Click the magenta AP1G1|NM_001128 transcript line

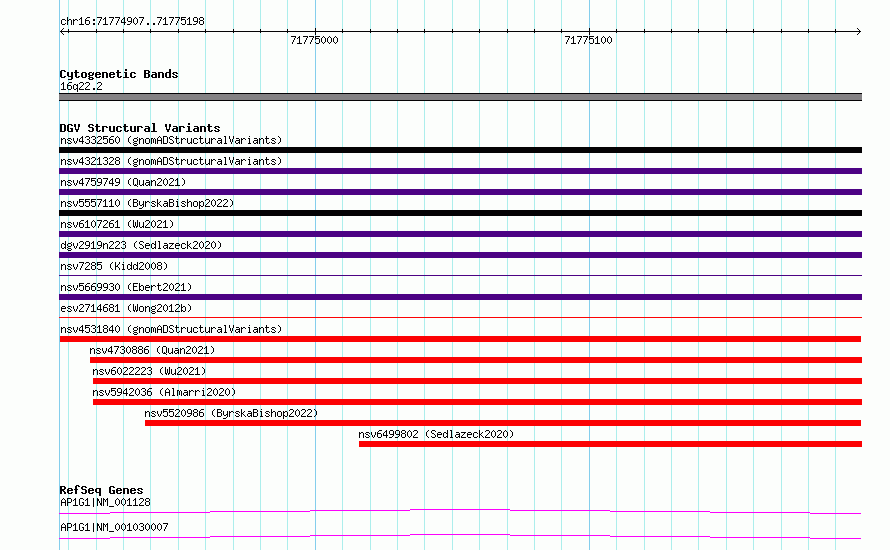point(460,511)
